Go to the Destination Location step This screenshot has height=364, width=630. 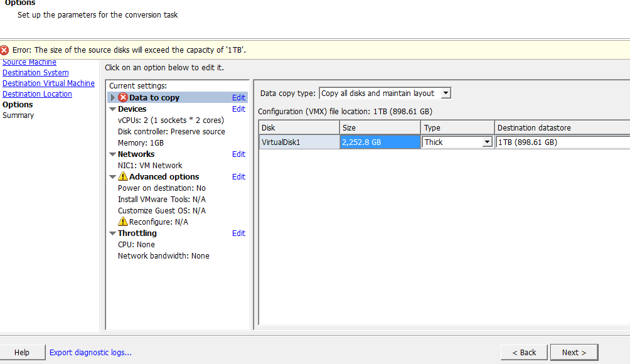click(x=37, y=94)
